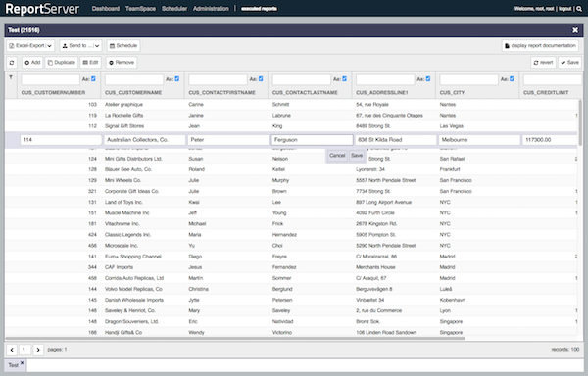The width and height of the screenshot is (588, 376).
Task: Click the CUS_ADDRESSLINE1 filter field
Action: (385, 79)
